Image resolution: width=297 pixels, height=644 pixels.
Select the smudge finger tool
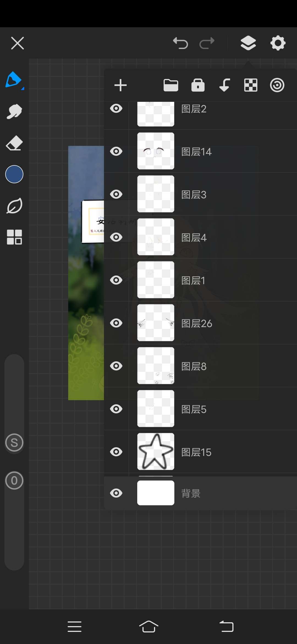14,111
